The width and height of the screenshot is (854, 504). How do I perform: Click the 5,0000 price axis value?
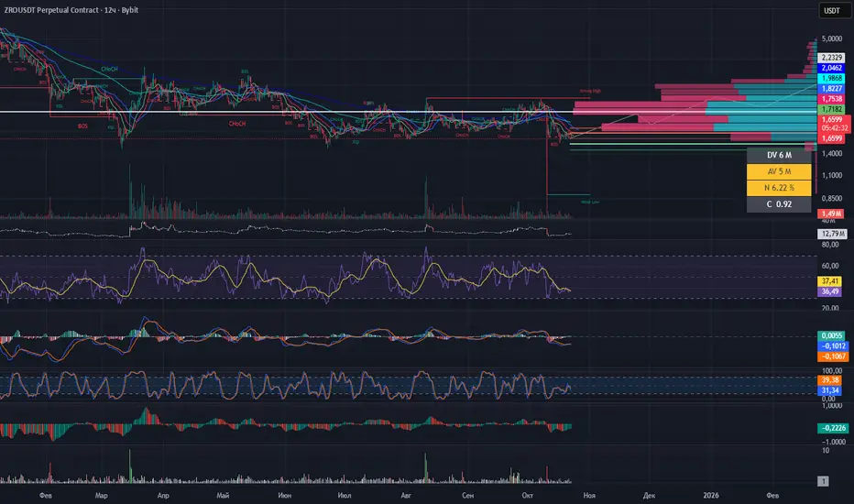click(832, 38)
